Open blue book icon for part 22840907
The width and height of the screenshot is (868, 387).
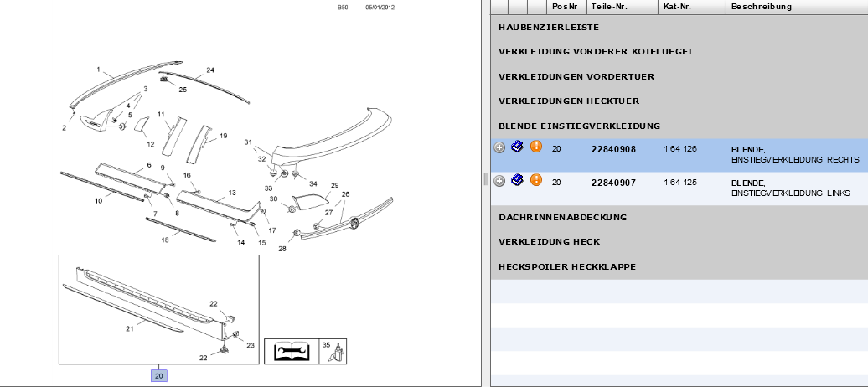click(517, 180)
